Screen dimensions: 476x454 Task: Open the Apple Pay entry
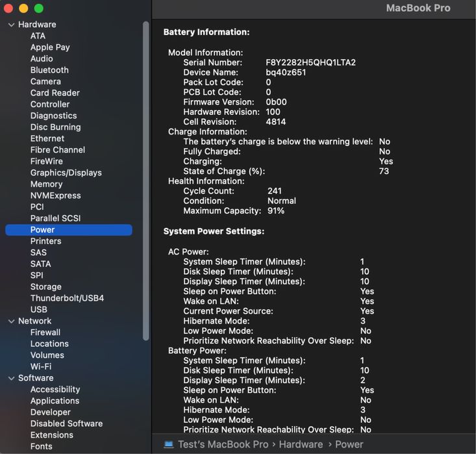point(50,47)
